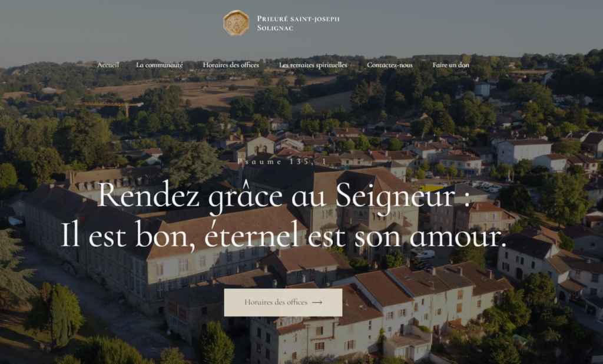This screenshot has width=603, height=364.
Task: Select Horaires des offices in the navigation bar
Action: 231,65
